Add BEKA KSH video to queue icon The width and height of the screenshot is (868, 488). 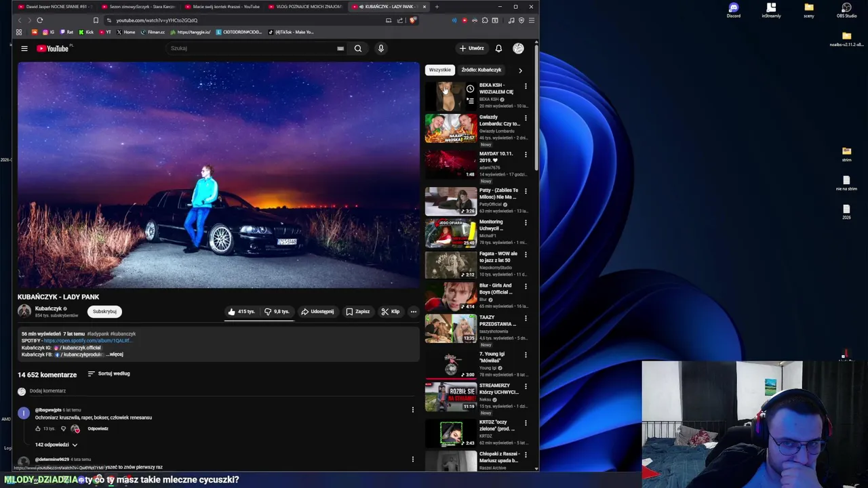470,101
